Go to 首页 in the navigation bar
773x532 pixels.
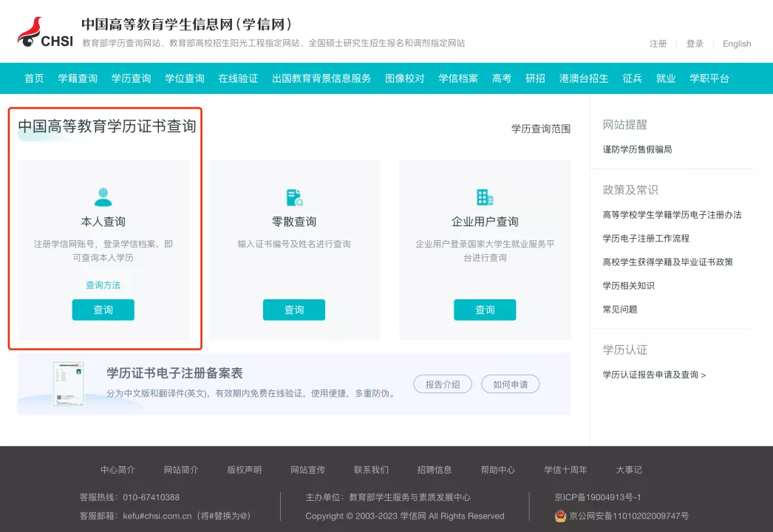[34, 78]
